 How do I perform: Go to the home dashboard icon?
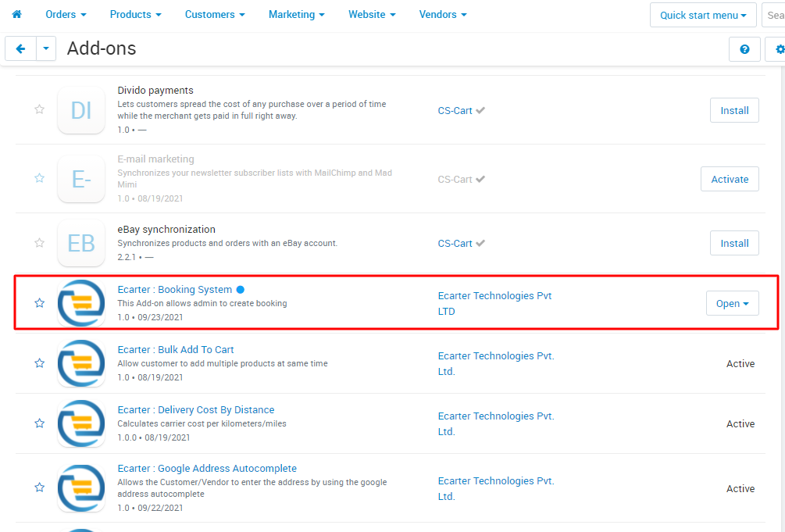(x=16, y=14)
